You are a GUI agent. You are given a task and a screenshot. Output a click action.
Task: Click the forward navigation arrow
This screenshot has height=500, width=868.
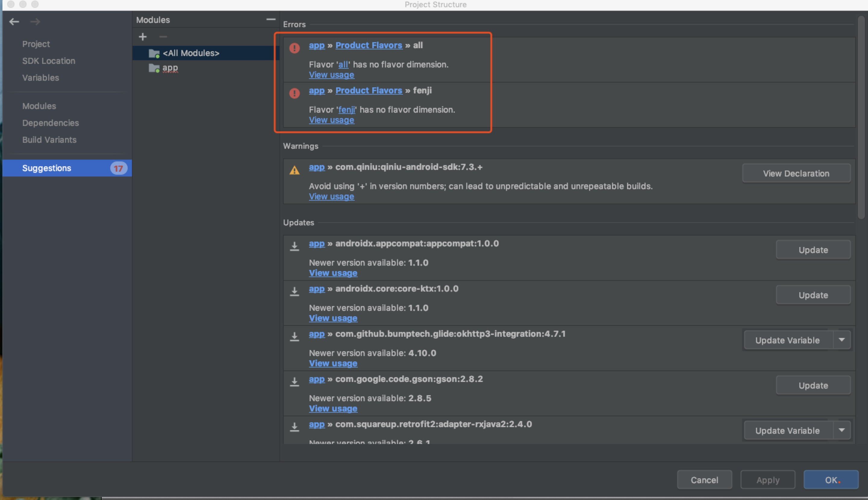pyautogui.click(x=35, y=21)
